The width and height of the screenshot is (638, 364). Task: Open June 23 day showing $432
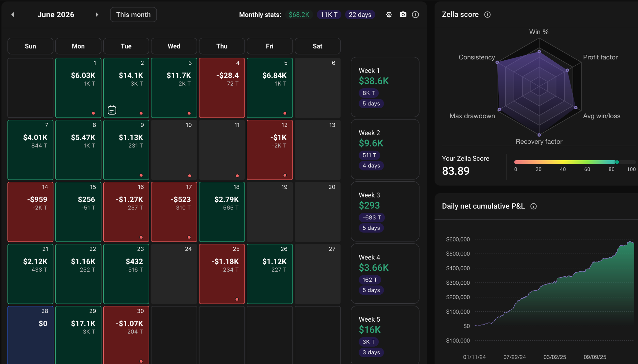(126, 274)
